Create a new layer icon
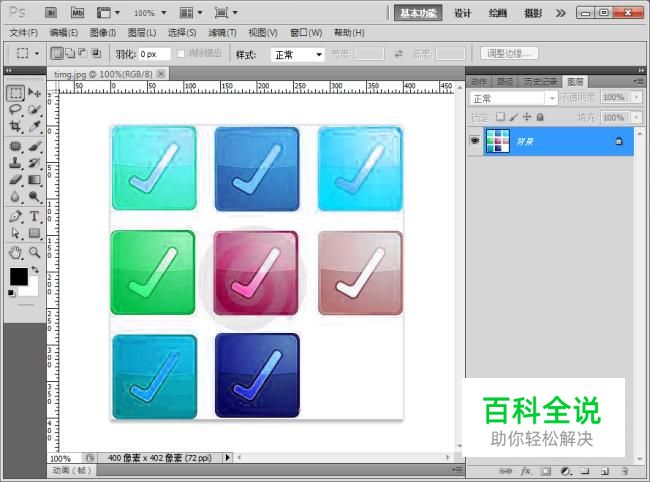This screenshot has width=650, height=482. point(605,471)
